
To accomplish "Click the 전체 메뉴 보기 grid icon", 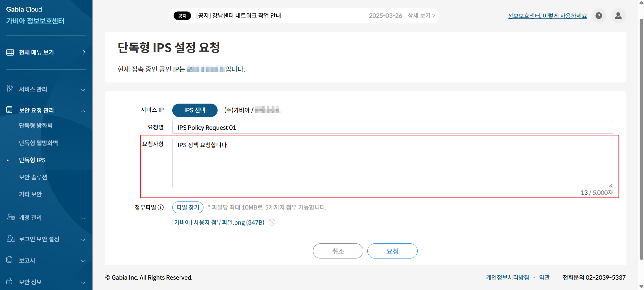I will (10, 52).
